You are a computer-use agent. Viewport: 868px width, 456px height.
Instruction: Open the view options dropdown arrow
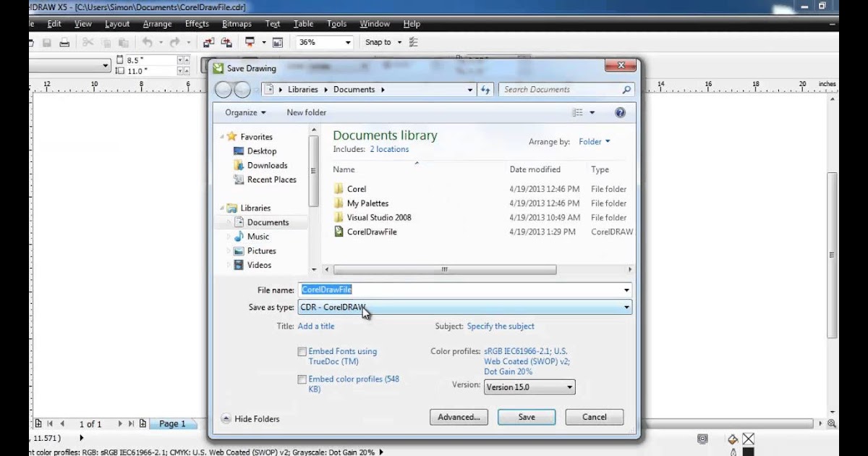[x=592, y=112]
